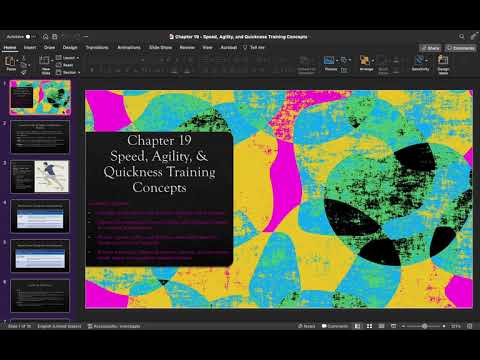
Task: Click the Tell me search box
Action: pyautogui.click(x=254, y=48)
